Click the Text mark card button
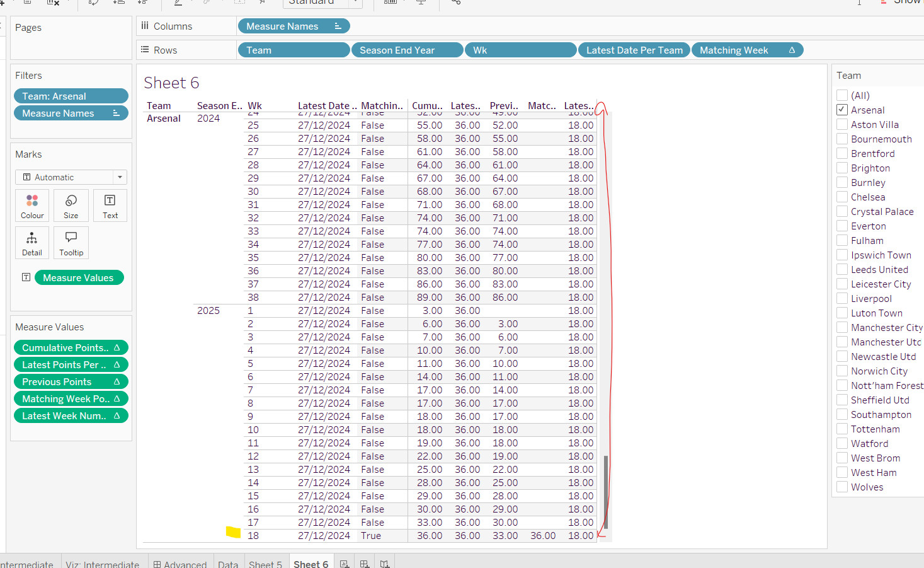Image resolution: width=924 pixels, height=568 pixels. 110,206
